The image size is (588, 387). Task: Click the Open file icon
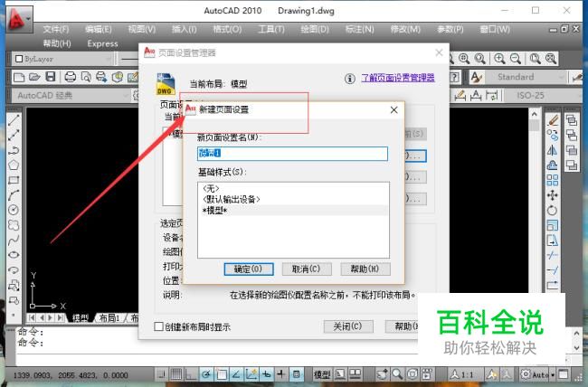(x=34, y=77)
